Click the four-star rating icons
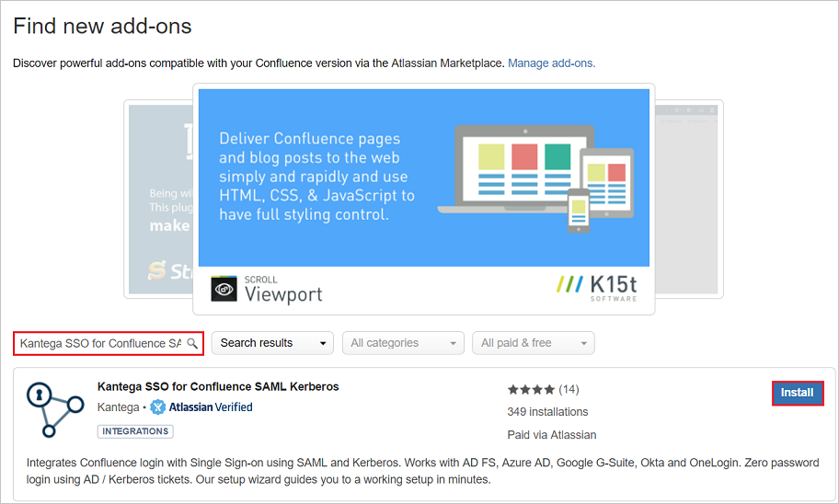Image resolution: width=839 pixels, height=504 pixels. (531, 390)
